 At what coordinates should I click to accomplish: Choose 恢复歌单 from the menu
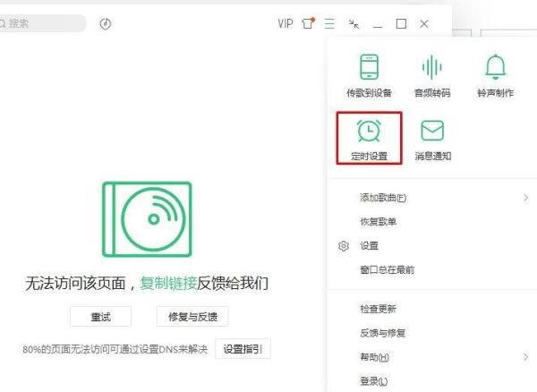click(378, 221)
